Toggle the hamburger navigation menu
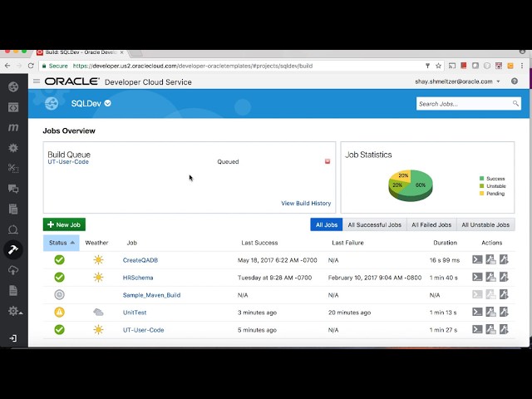The image size is (532, 399). point(37,81)
